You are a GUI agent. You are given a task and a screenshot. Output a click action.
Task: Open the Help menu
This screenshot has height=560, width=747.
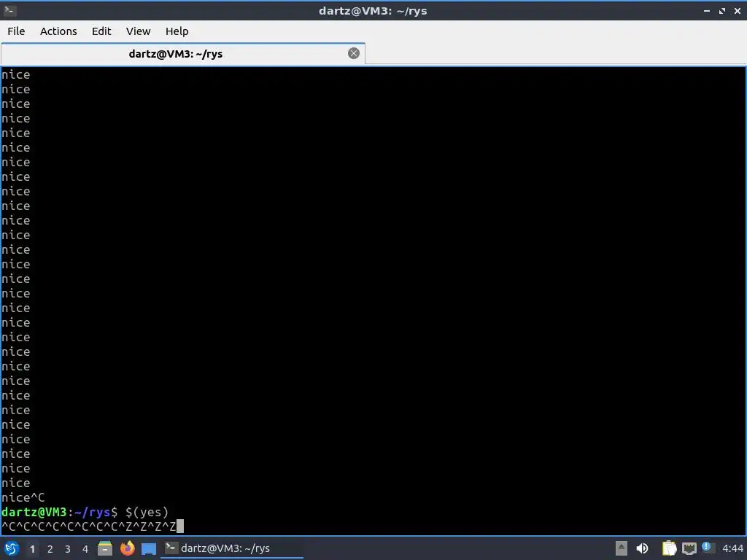(x=177, y=31)
